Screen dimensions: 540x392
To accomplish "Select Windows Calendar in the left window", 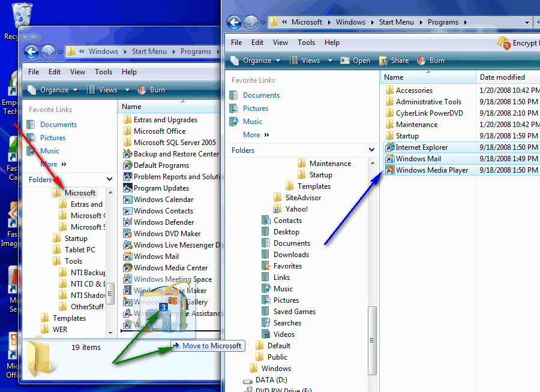I will (x=158, y=200).
